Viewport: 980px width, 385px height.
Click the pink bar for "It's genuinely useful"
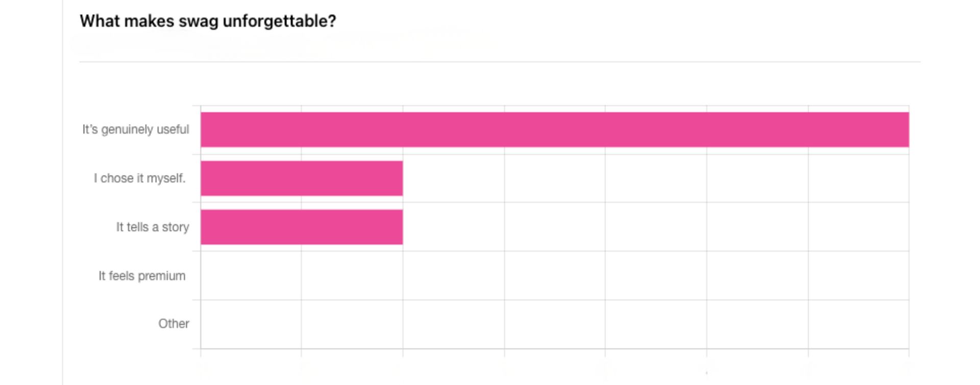coord(554,130)
